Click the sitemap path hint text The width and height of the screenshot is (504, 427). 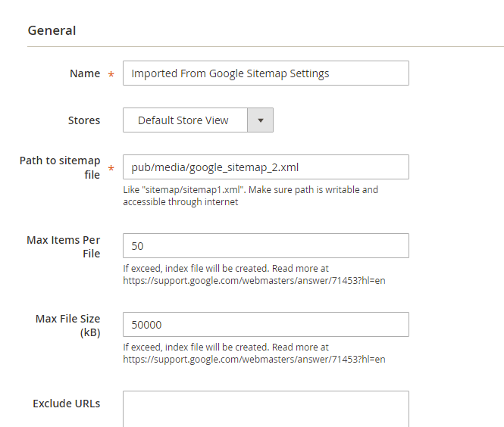click(250, 195)
